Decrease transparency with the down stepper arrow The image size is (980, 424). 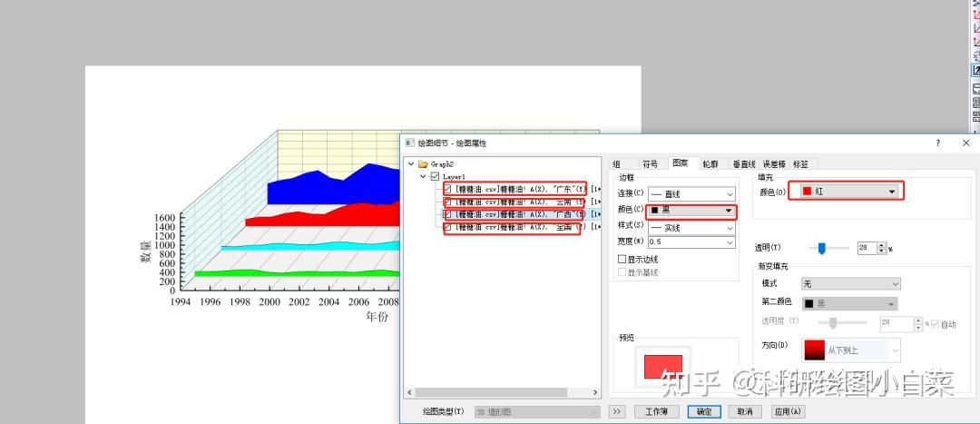click(x=882, y=251)
